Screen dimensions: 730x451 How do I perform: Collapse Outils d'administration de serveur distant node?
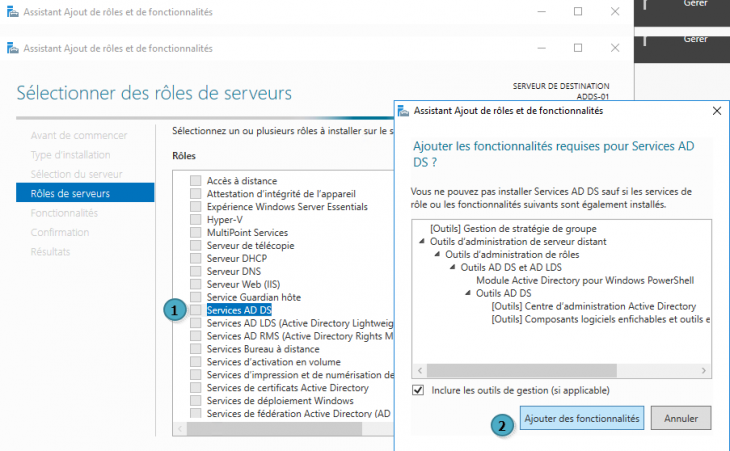[x=422, y=241]
